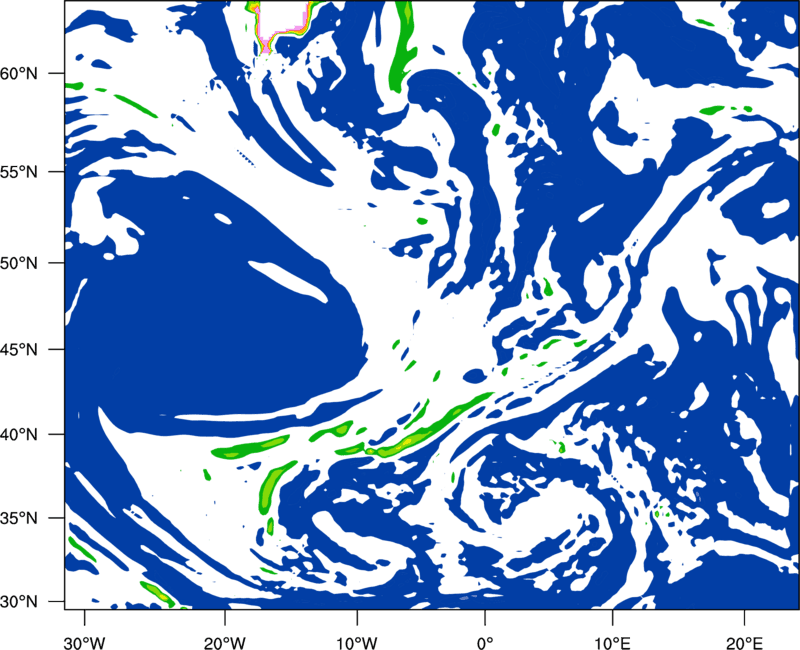Select the 35°N latitude tick label

point(19,518)
